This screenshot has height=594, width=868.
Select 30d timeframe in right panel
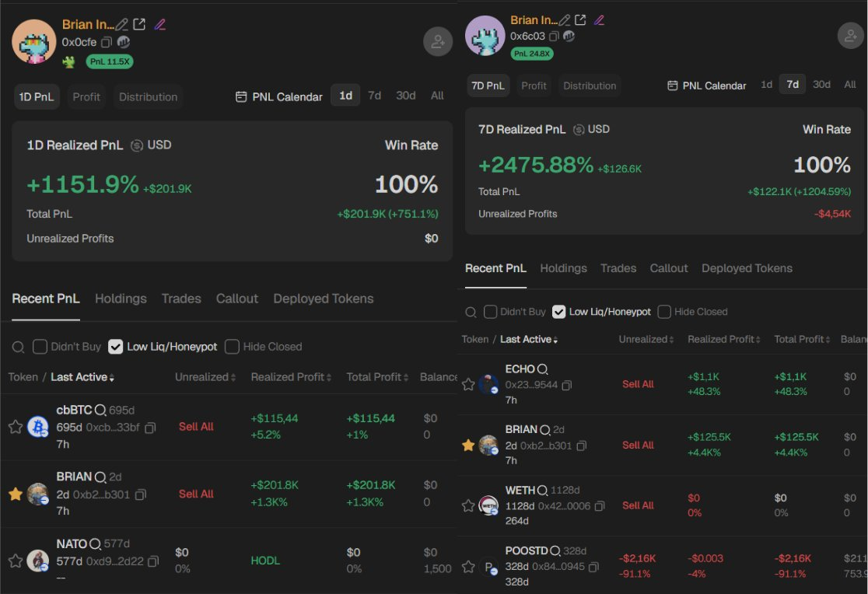coord(821,85)
